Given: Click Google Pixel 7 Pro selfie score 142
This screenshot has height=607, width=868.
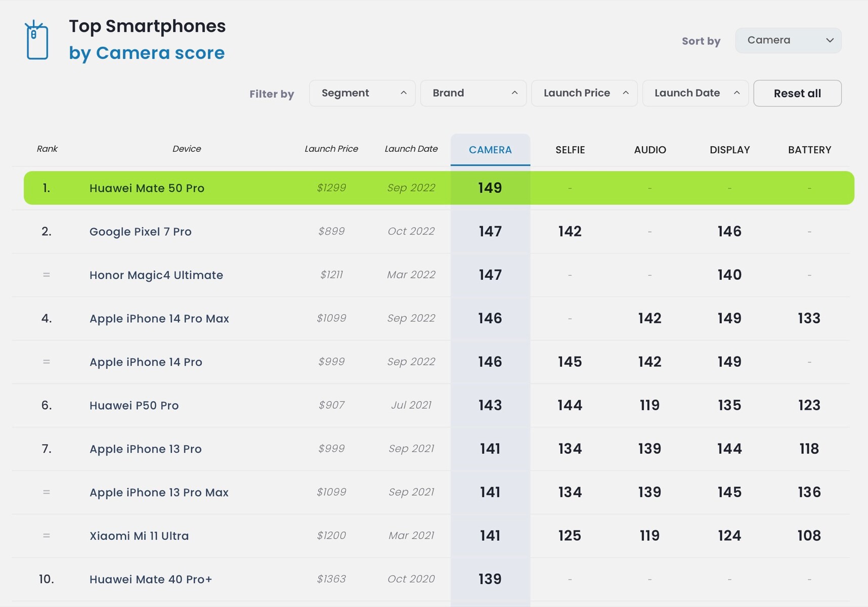Looking at the screenshot, I should click(570, 231).
